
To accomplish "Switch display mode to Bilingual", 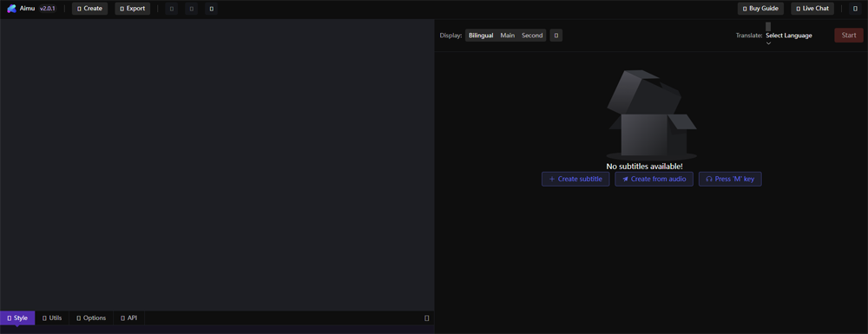I will (x=481, y=36).
